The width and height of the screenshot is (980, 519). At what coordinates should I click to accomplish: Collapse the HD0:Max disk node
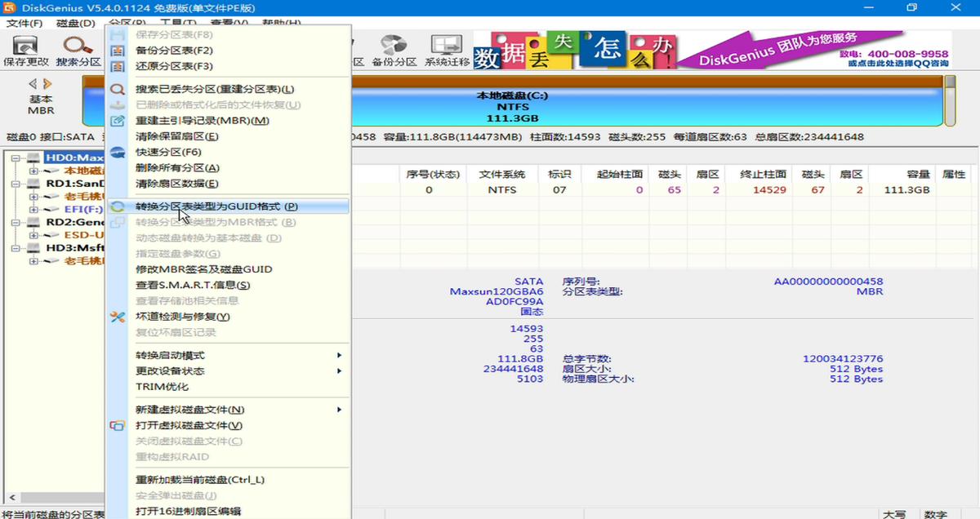pos(16,157)
